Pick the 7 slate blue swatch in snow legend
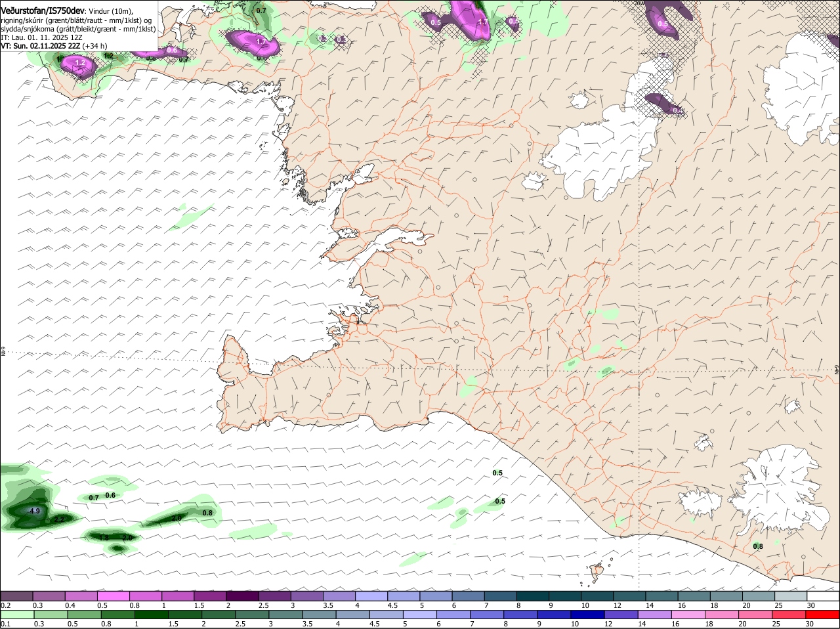The image size is (840, 629). click(501, 596)
